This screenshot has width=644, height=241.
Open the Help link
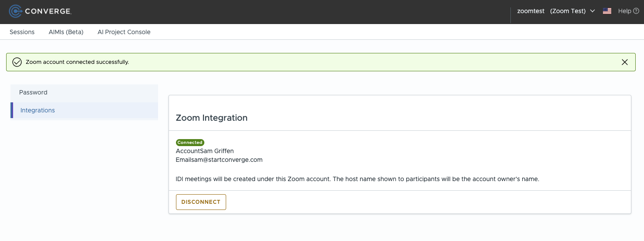click(x=624, y=11)
